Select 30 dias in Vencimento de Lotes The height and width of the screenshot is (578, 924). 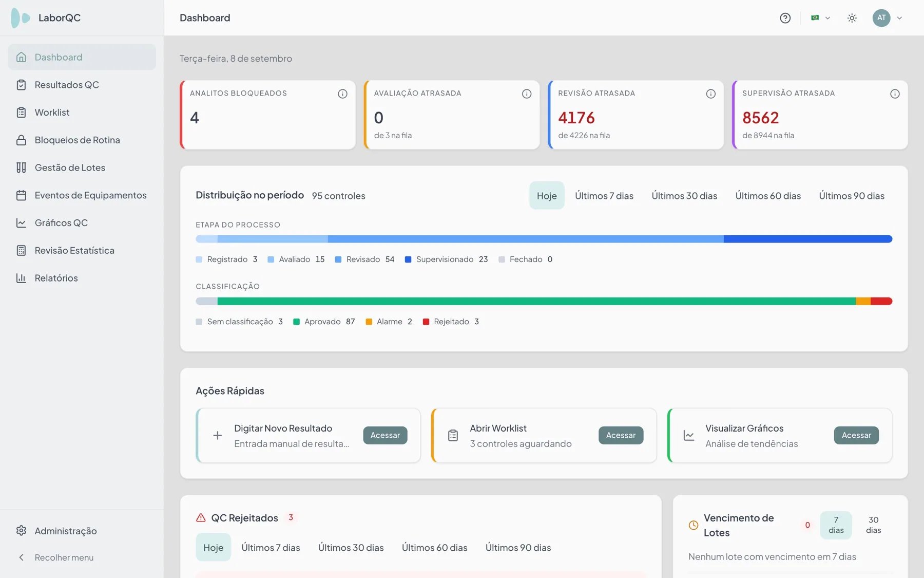pos(873,525)
